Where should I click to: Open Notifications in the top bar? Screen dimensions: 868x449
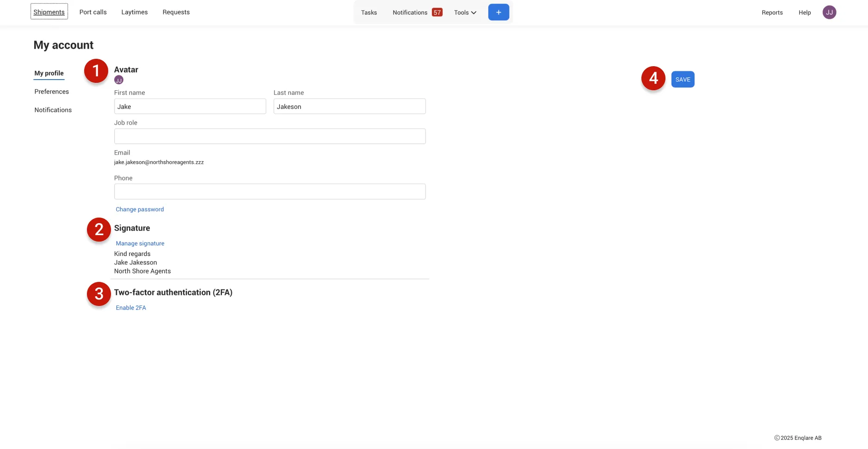click(410, 12)
